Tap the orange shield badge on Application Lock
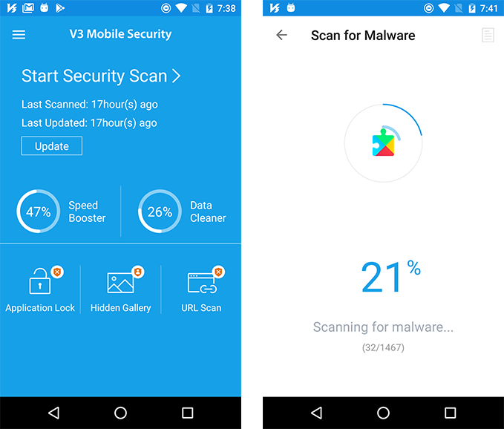504x429 pixels. [x=57, y=272]
